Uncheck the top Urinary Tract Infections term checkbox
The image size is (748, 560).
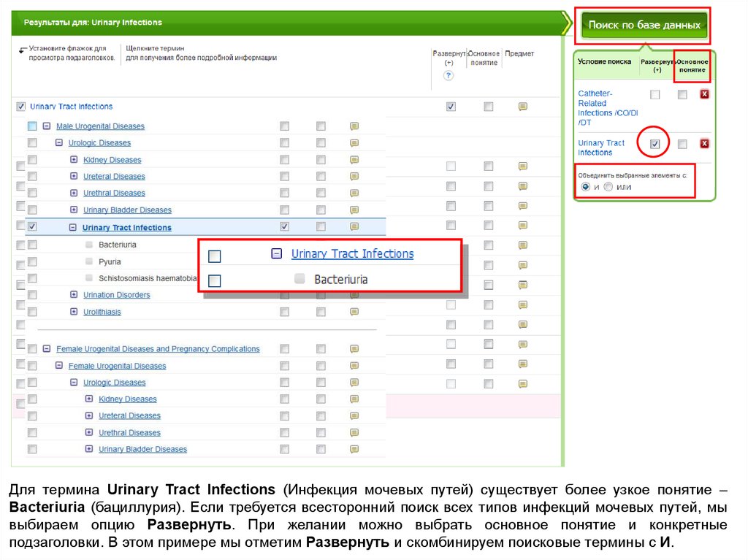(x=20, y=107)
